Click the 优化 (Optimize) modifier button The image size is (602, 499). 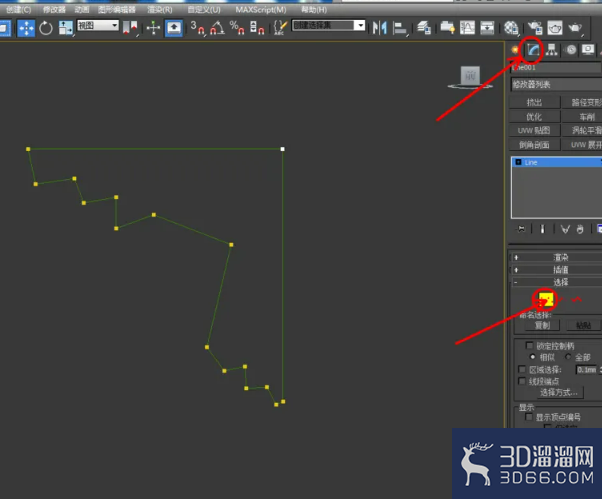point(534,117)
